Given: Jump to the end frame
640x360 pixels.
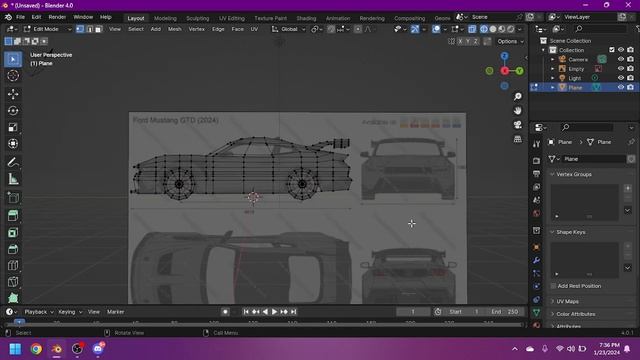Looking at the screenshot, I should (293, 312).
